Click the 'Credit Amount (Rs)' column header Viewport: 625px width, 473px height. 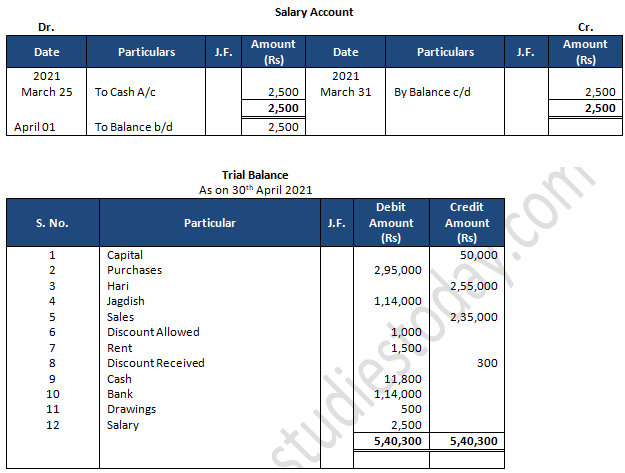pos(467,222)
